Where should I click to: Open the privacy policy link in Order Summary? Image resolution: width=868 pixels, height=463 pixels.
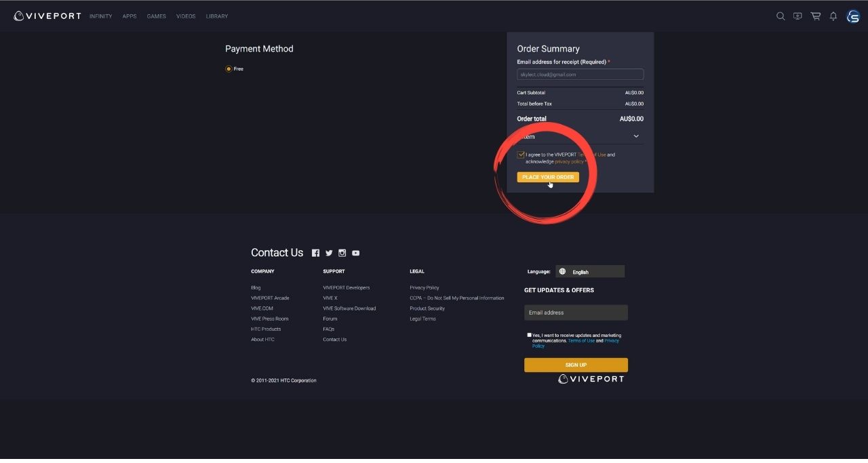tap(569, 162)
